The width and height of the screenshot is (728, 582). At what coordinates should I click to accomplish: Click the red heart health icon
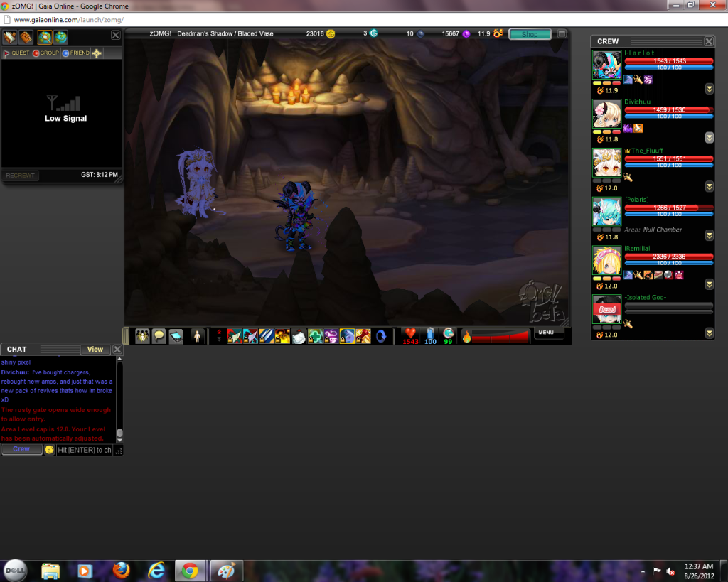point(410,333)
